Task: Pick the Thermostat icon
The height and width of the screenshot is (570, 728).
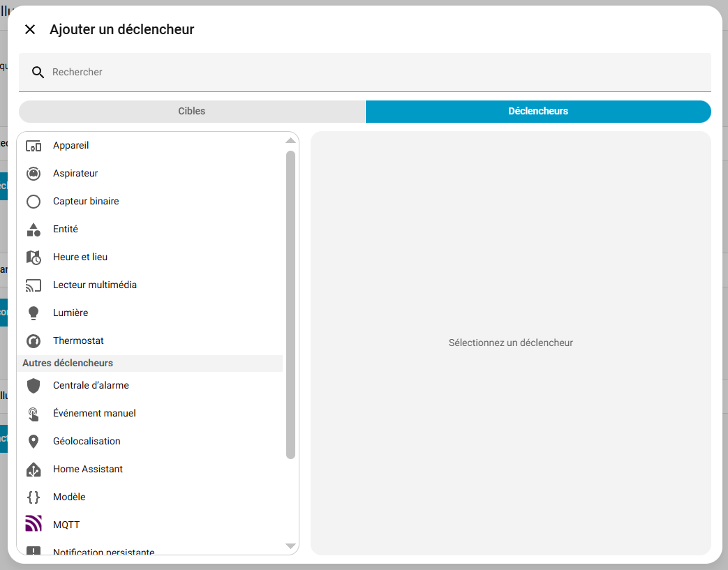Action: [34, 341]
